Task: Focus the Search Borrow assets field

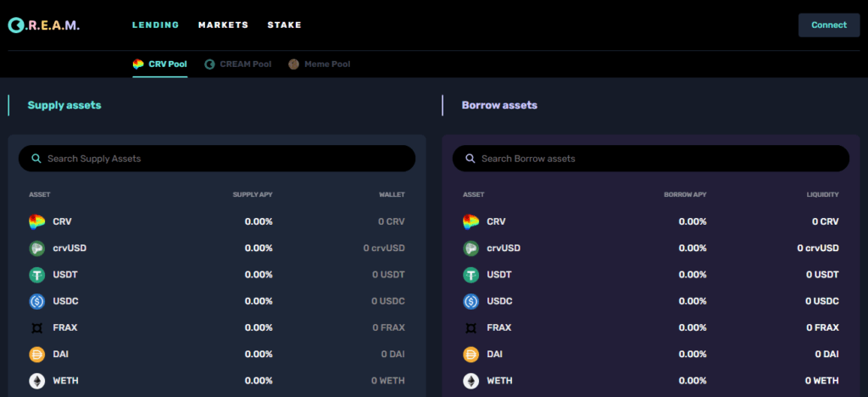Action: coord(651,159)
